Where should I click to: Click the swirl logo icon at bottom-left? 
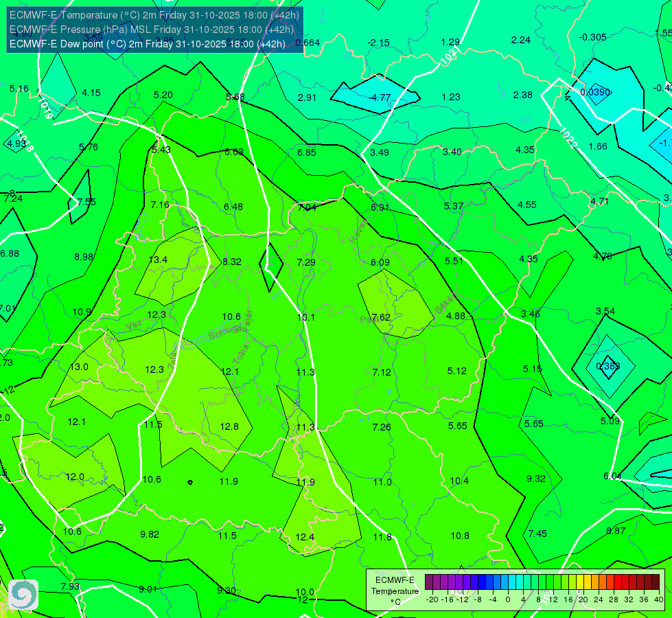coord(23,594)
